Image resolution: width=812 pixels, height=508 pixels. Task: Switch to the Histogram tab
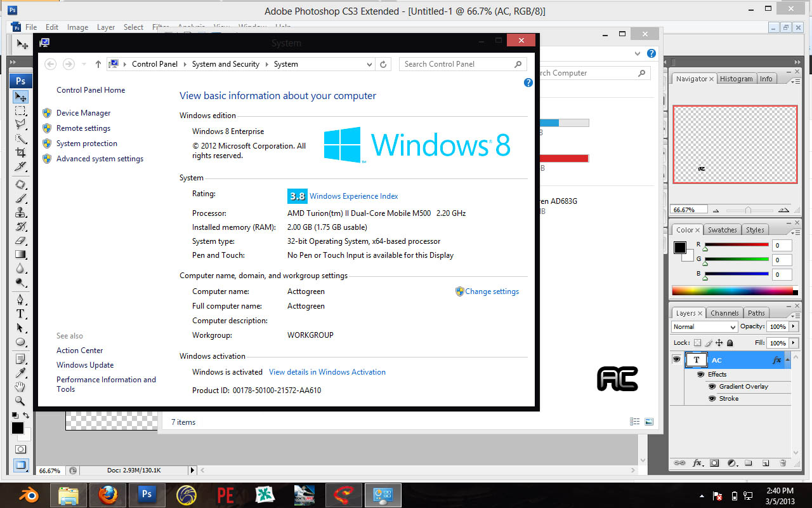737,79
